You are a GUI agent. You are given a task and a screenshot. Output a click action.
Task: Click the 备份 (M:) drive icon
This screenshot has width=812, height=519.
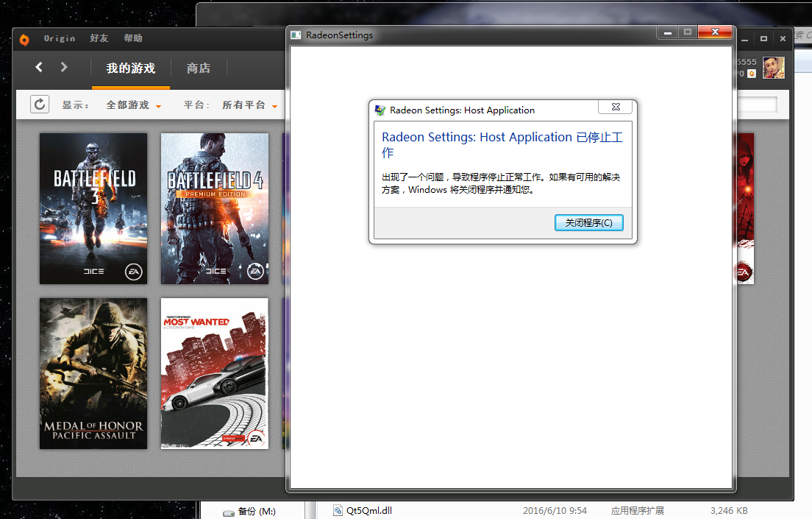coord(228,513)
